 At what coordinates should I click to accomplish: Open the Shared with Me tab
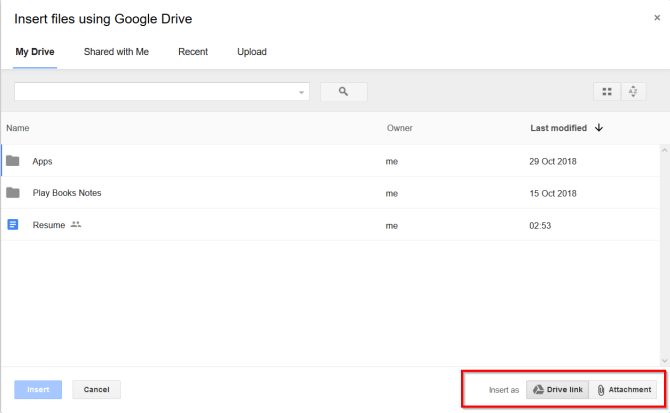click(x=116, y=52)
